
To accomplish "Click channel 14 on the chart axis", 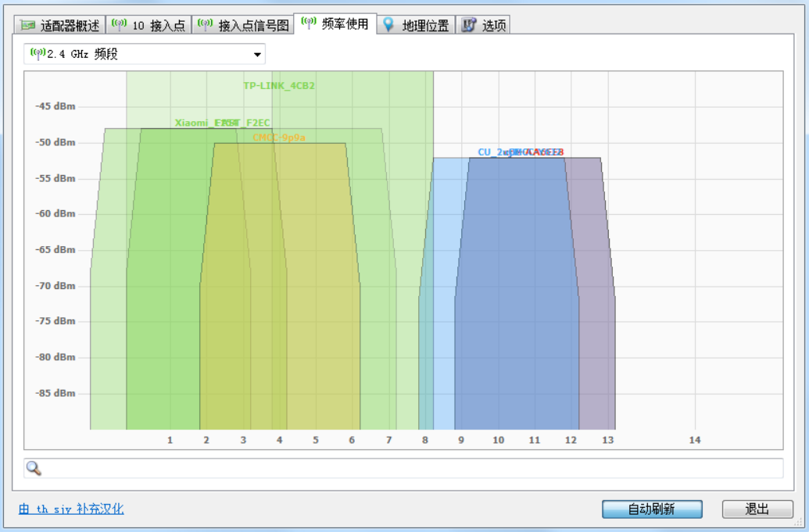I will [694, 441].
